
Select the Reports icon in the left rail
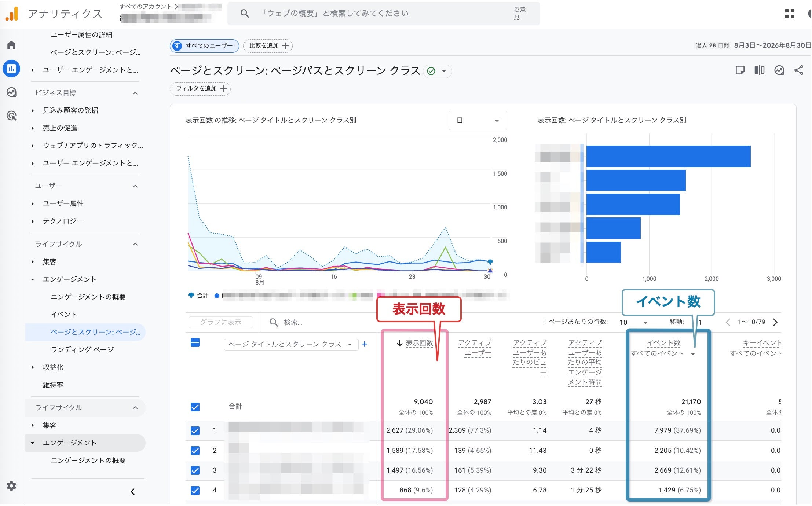(11, 69)
